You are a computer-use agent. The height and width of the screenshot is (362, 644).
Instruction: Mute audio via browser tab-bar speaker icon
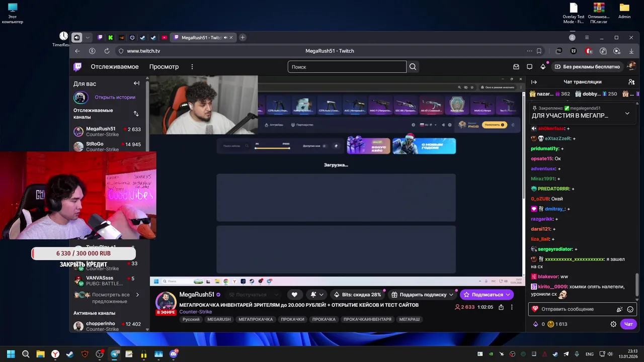[76, 38]
